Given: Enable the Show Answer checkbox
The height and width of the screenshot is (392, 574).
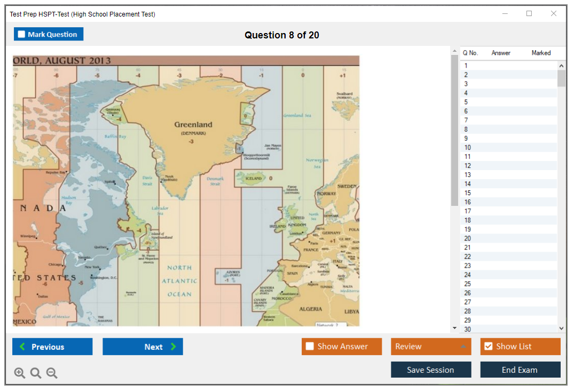Looking at the screenshot, I should (310, 347).
